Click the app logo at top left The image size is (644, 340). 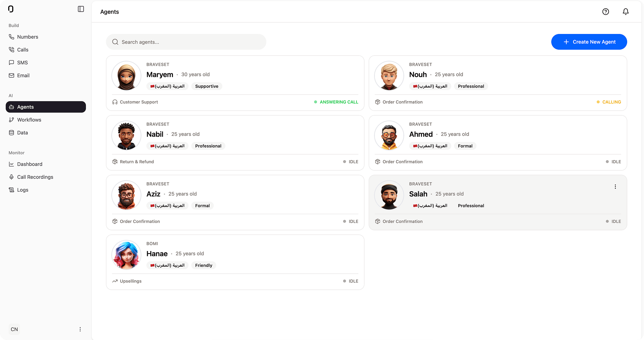[11, 9]
